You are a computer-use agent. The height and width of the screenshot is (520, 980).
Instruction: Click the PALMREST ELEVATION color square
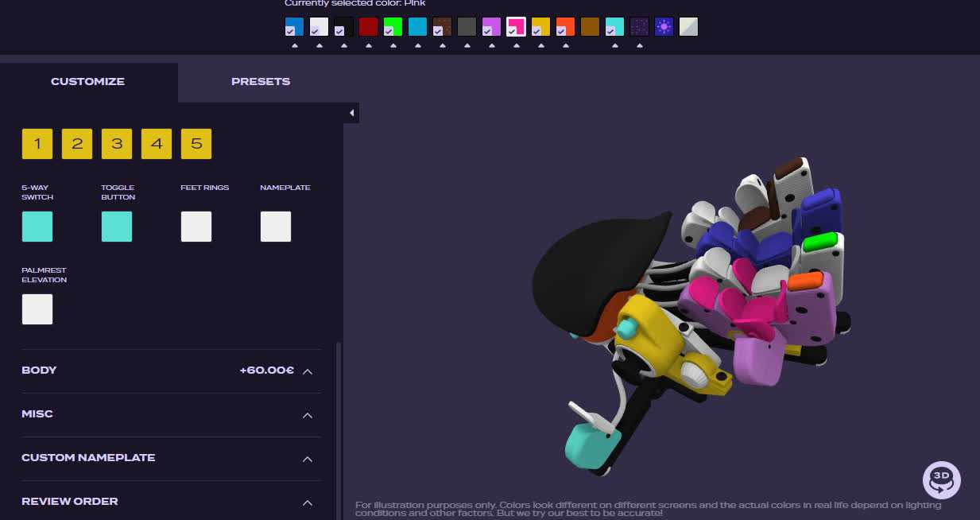tap(37, 309)
